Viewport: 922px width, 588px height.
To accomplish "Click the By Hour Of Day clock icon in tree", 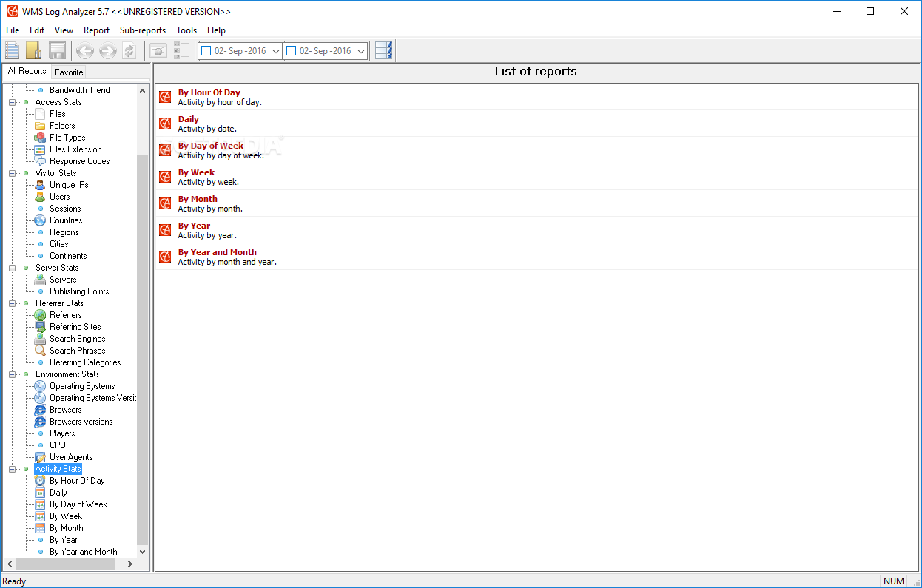I will 40,481.
